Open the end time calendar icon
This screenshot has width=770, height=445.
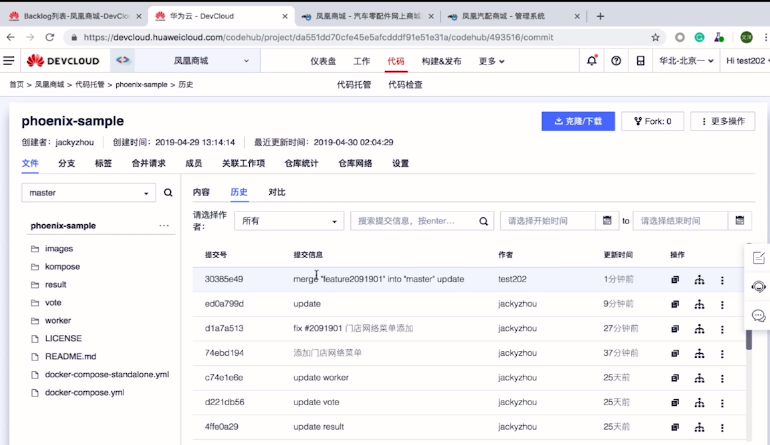(740, 221)
